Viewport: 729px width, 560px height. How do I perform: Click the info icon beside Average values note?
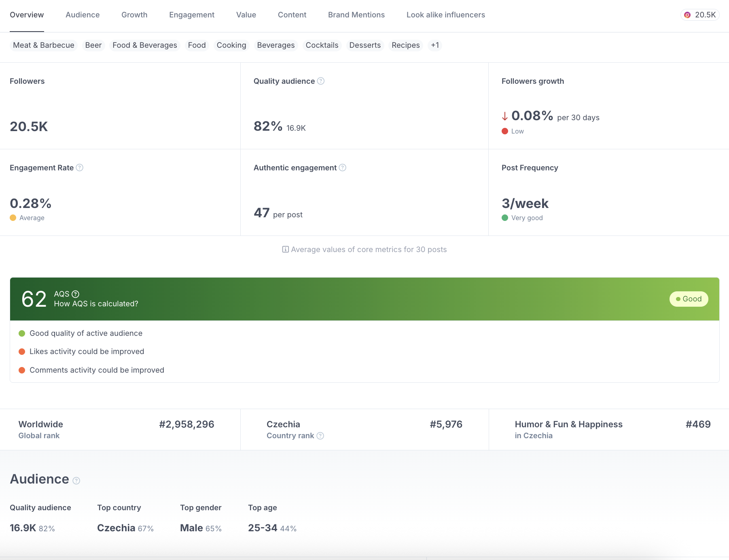[285, 249]
